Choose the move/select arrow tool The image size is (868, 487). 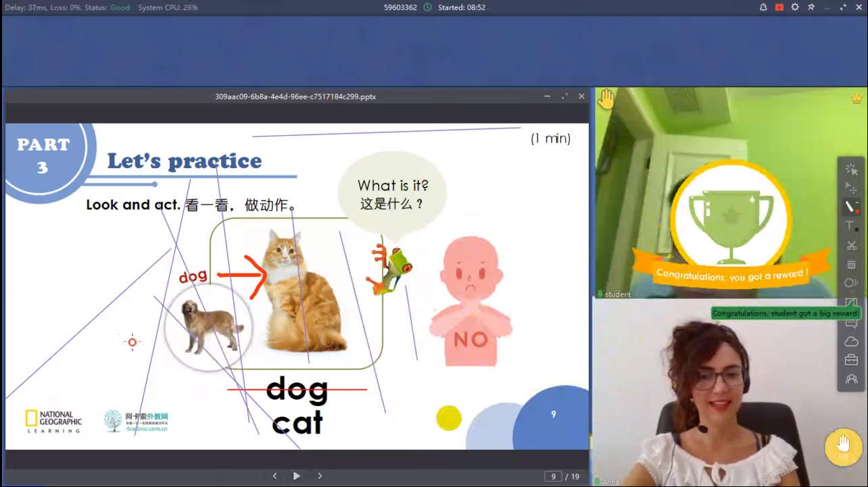click(851, 188)
